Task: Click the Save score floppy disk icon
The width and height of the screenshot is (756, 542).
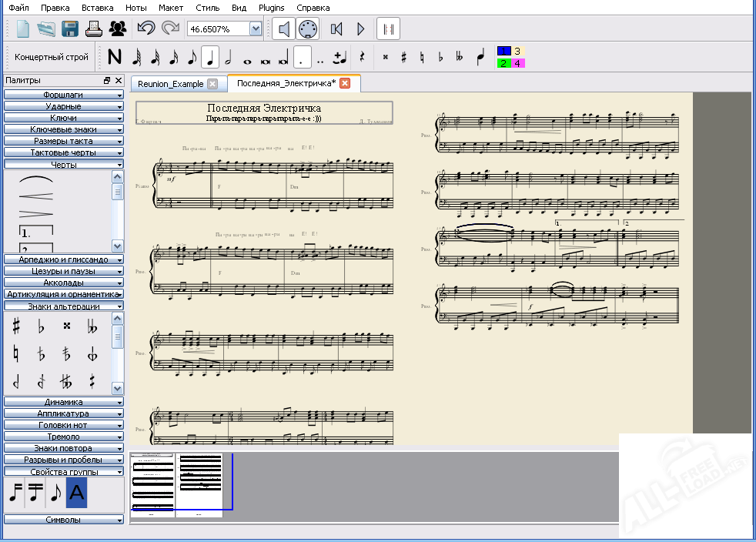Action: [70, 29]
